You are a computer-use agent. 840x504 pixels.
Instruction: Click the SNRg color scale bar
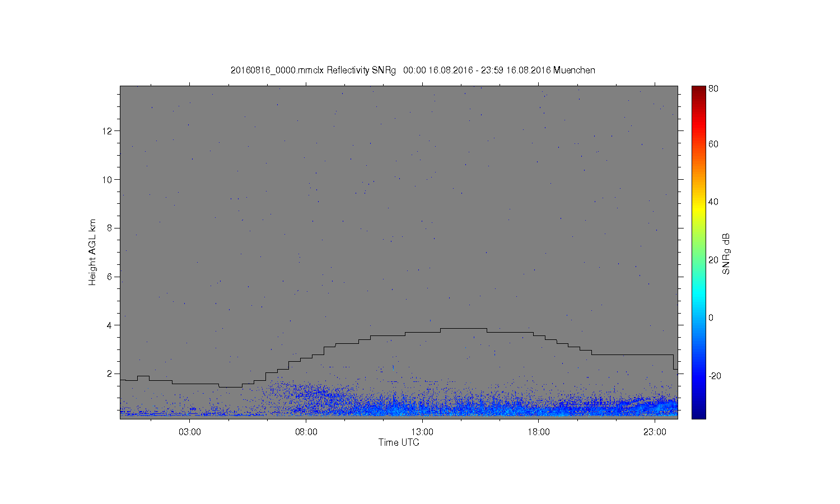(698, 252)
